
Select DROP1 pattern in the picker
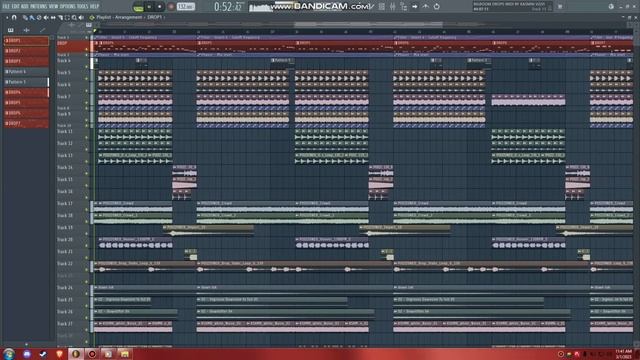click(27, 41)
